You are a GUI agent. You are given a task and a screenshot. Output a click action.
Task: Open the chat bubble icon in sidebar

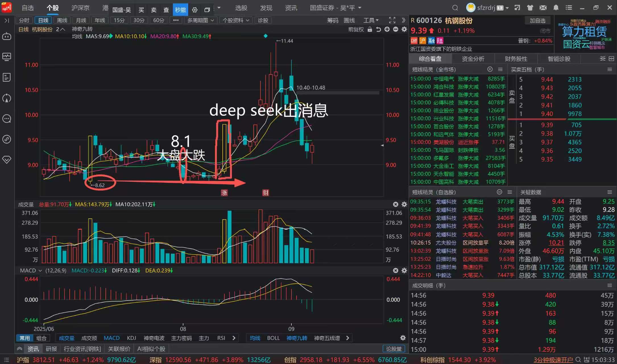[x=7, y=119]
